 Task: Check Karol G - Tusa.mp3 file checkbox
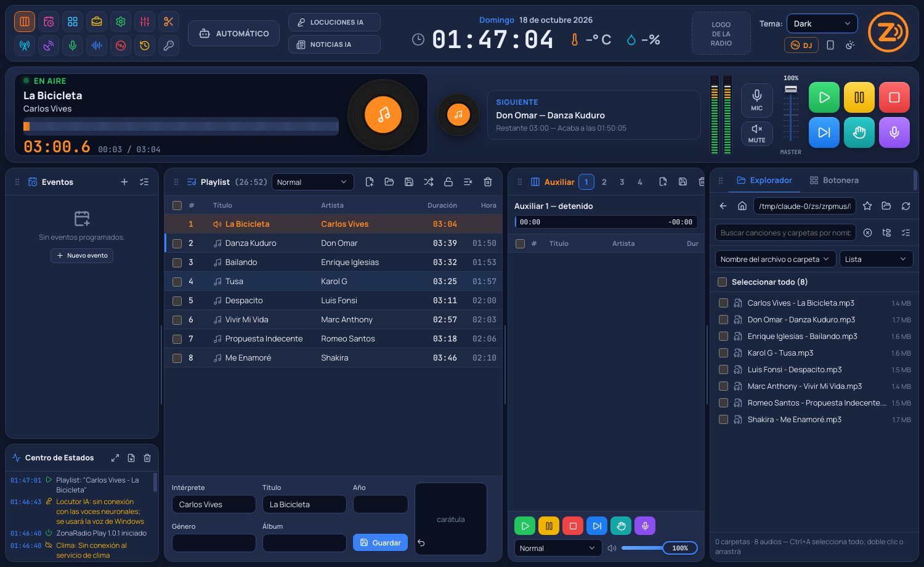pyautogui.click(x=723, y=353)
